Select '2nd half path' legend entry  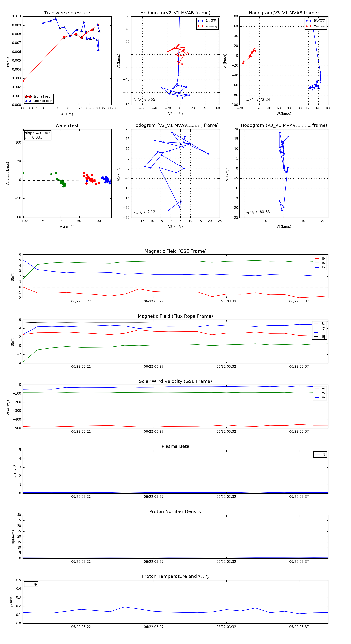[39, 101]
